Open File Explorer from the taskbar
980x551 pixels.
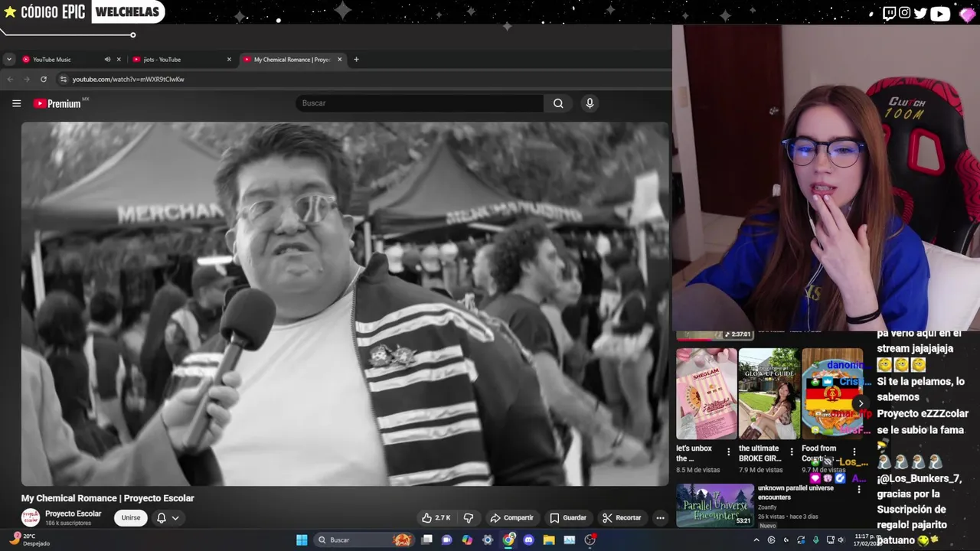click(x=549, y=540)
